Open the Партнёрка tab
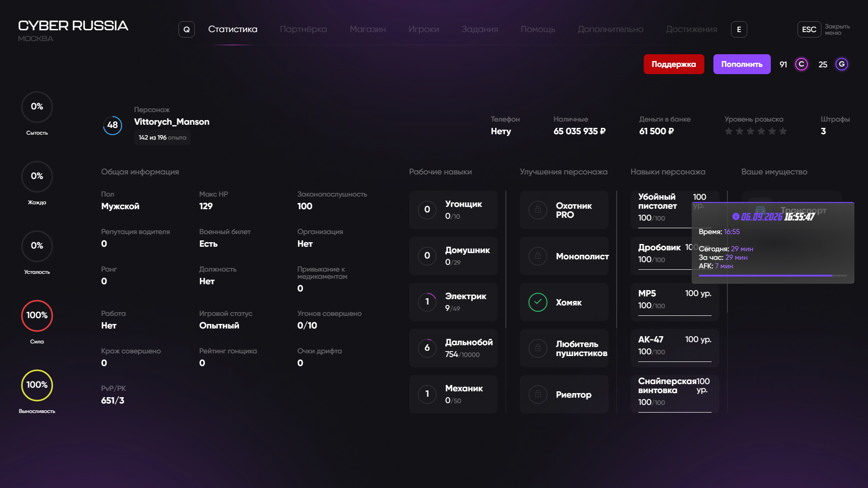The width and height of the screenshot is (868, 488). [303, 29]
